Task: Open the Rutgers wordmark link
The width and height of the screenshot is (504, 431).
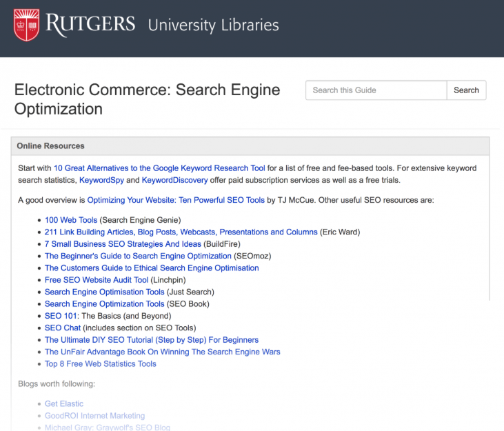Action: click(90, 25)
